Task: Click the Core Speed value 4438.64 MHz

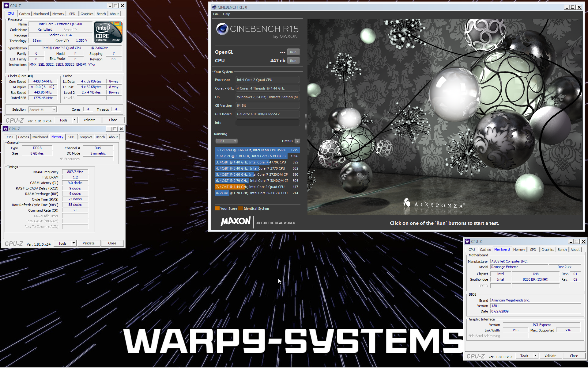Action: point(43,82)
